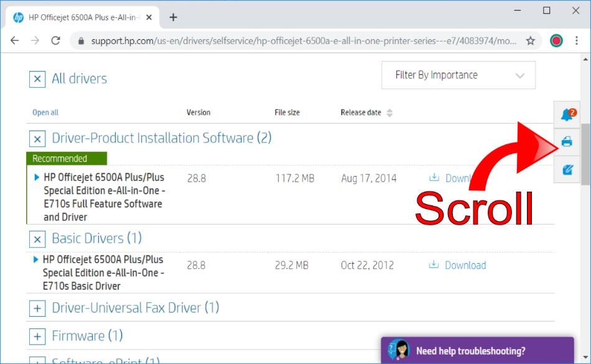Click the browser profile avatar icon

[x=556, y=41]
